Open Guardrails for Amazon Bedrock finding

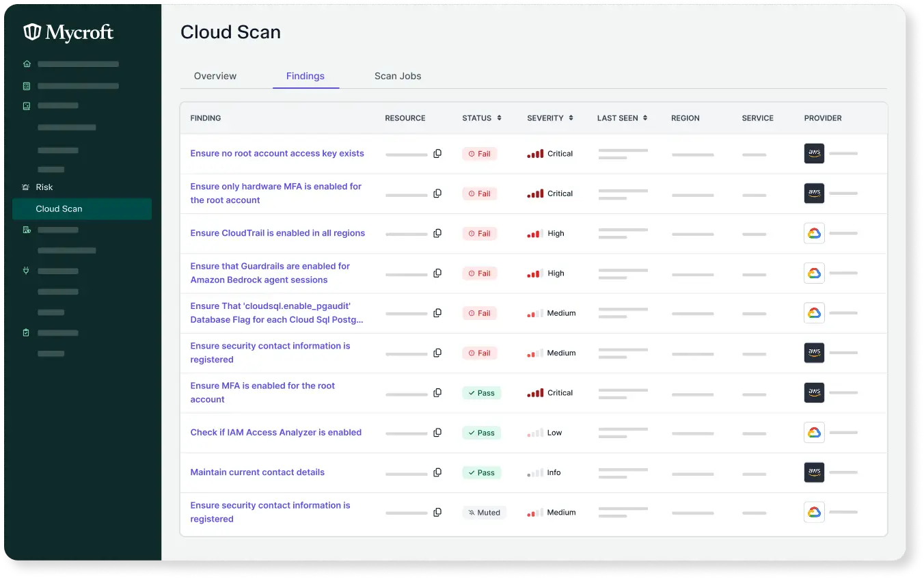point(270,273)
